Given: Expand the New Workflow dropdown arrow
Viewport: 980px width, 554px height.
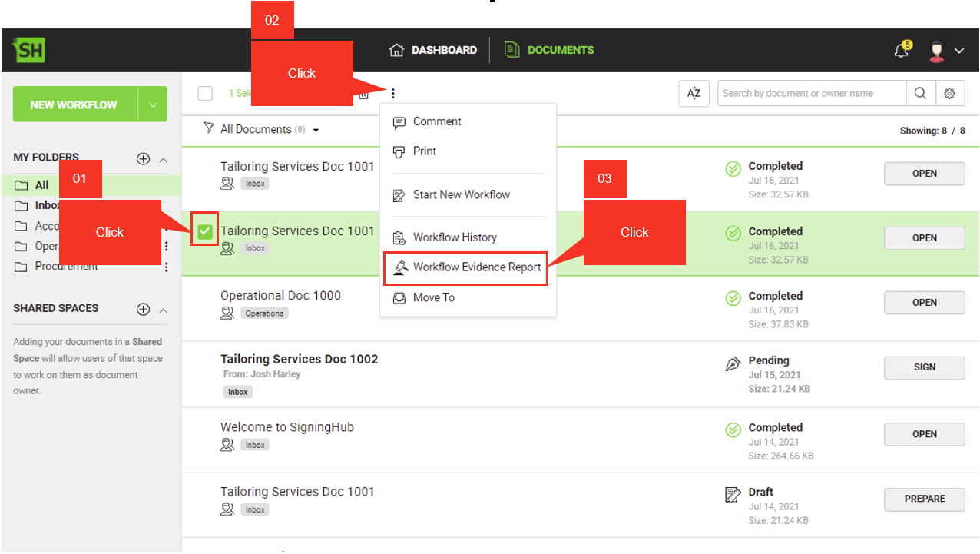Looking at the screenshot, I should 153,104.
